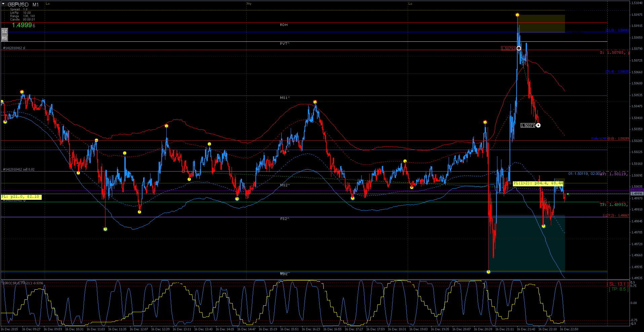This screenshot has height=332, width=644.
Task: Click the 16 Dec 22:50 time axis label
Action: 569,329
